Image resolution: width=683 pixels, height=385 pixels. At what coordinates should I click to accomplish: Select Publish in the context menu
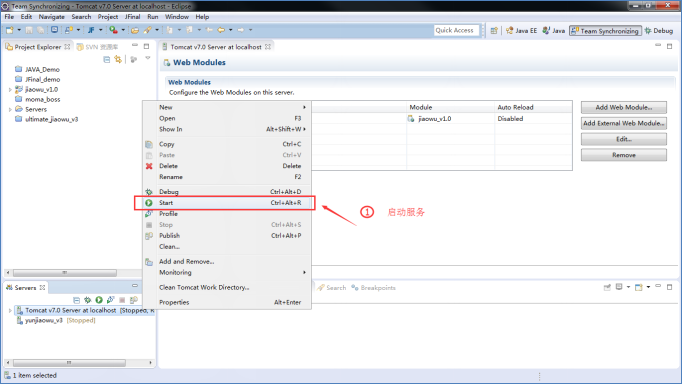pos(227,236)
